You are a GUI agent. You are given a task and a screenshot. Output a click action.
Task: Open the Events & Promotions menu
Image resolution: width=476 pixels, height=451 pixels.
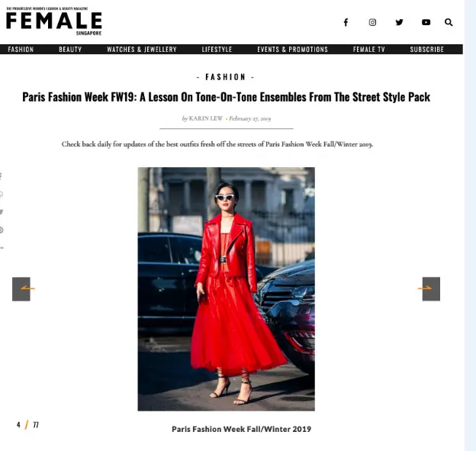tap(293, 50)
